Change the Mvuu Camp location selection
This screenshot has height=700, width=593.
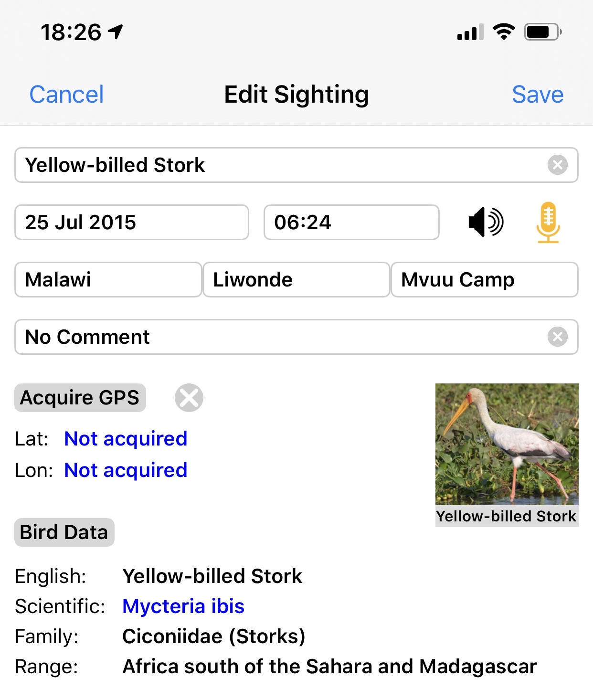pos(484,280)
